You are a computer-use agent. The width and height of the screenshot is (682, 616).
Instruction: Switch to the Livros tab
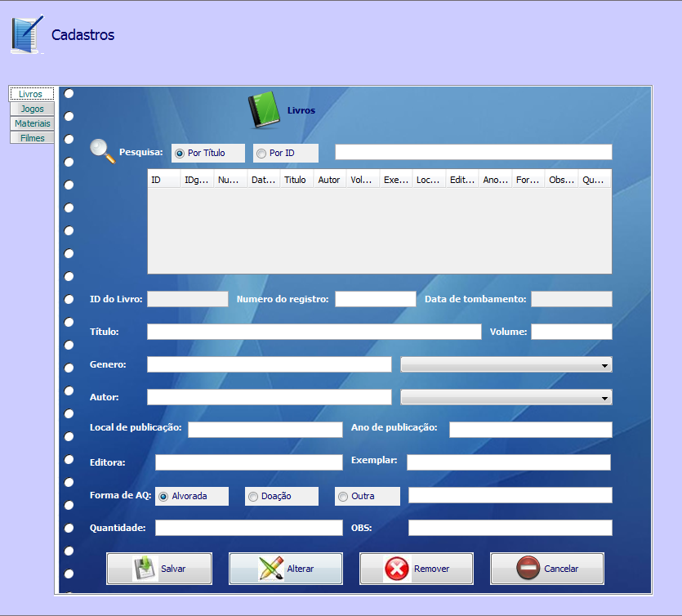click(31, 94)
